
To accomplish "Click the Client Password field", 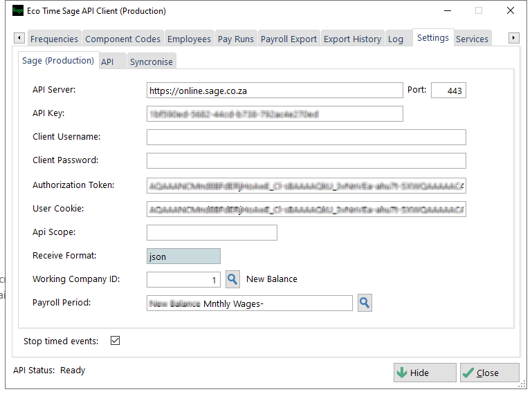I will click(306, 161).
